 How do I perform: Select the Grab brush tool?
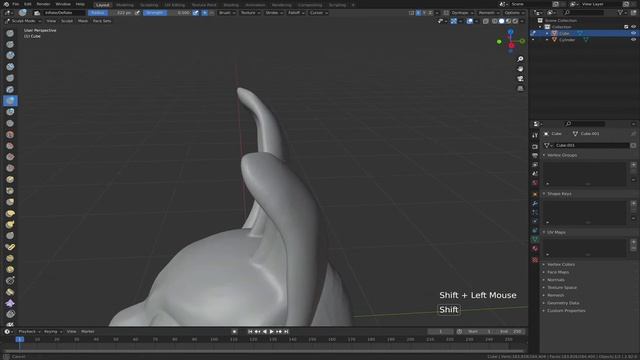pos(10,202)
